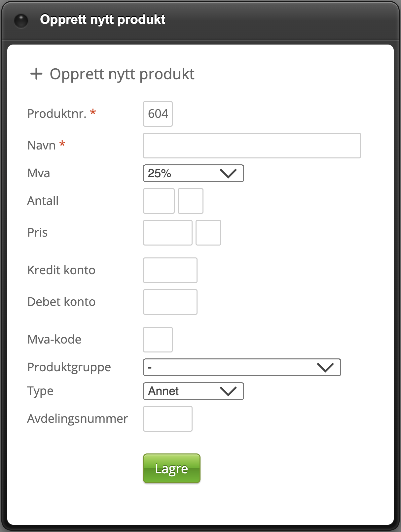The height and width of the screenshot is (532, 401).
Task: Click the Mva dropdown chevron arrow
Action: pos(228,173)
